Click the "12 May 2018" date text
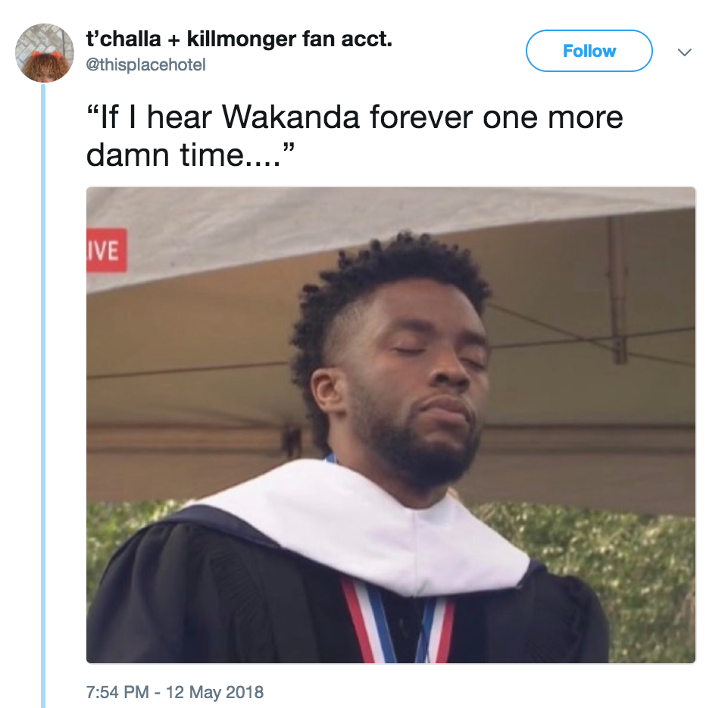728x708 pixels. click(x=214, y=692)
